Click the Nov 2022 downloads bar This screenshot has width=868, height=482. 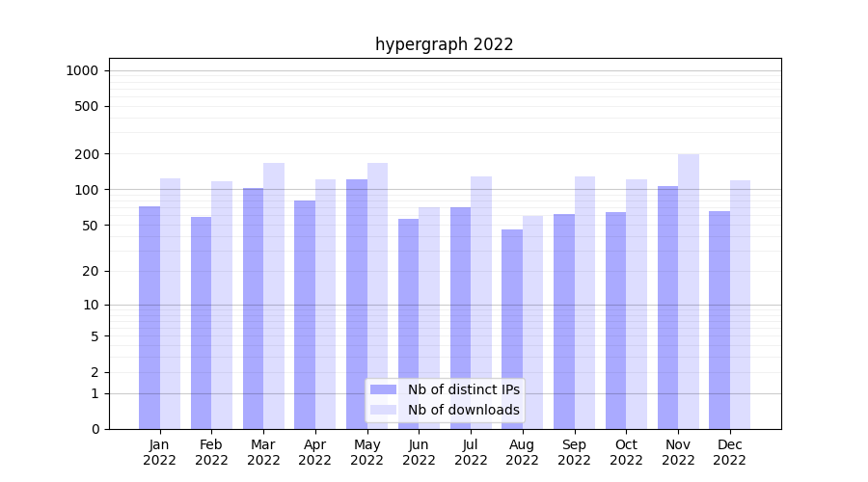coord(689,289)
